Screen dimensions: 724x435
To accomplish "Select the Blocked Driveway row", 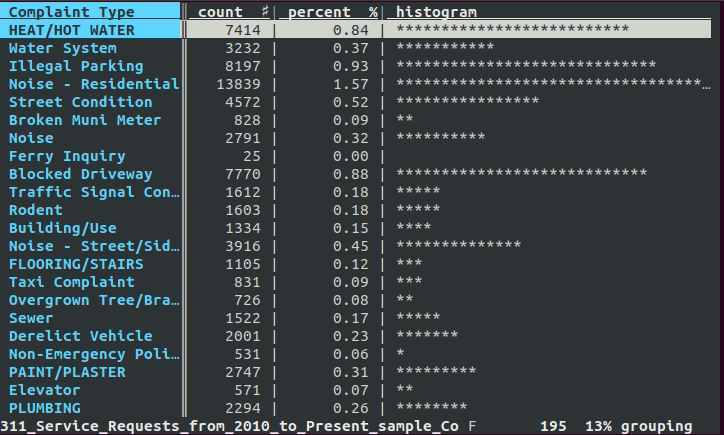I will [356, 174].
